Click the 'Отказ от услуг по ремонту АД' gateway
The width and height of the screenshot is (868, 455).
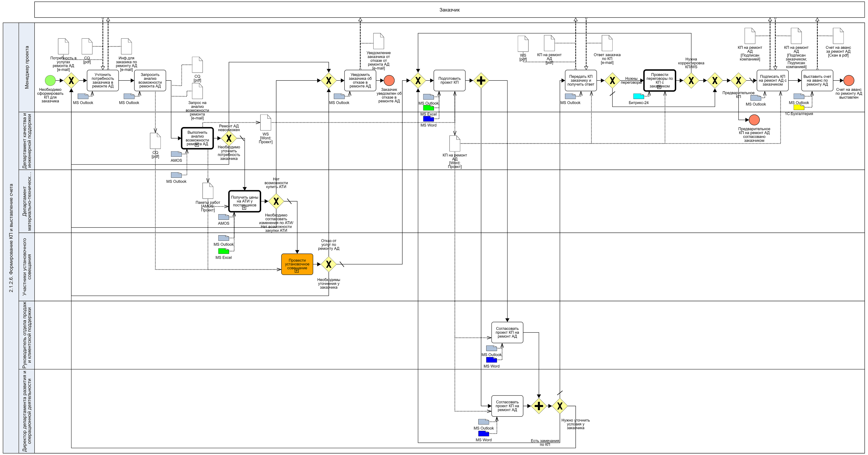click(x=329, y=264)
